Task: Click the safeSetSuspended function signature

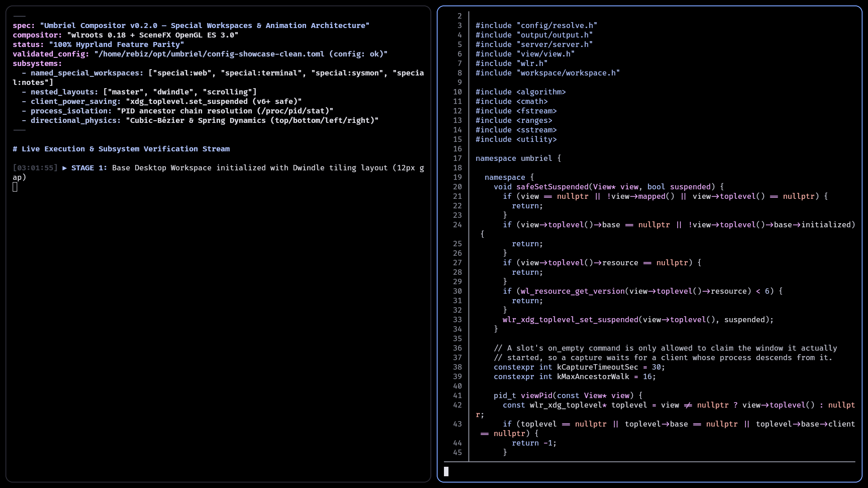Action: pos(609,187)
